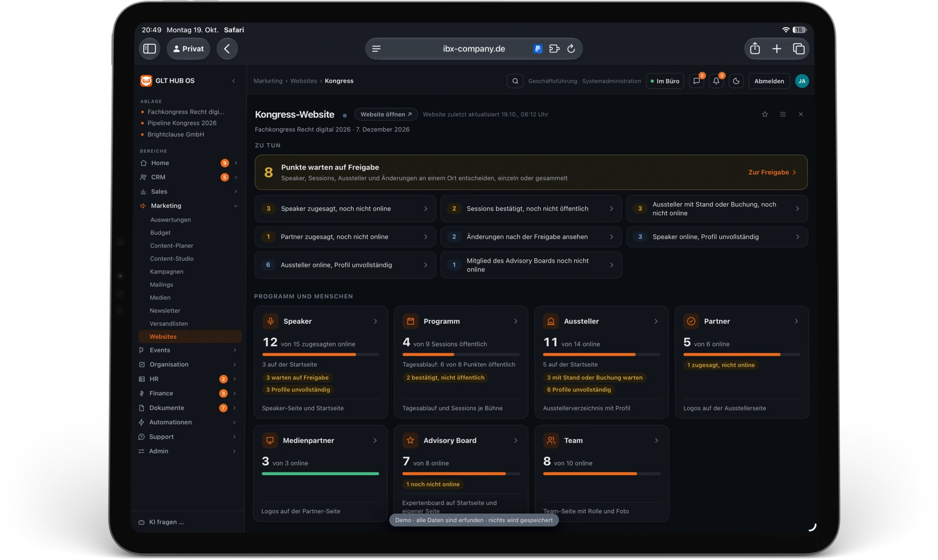Collapse the Marketing section chevron

click(x=235, y=206)
